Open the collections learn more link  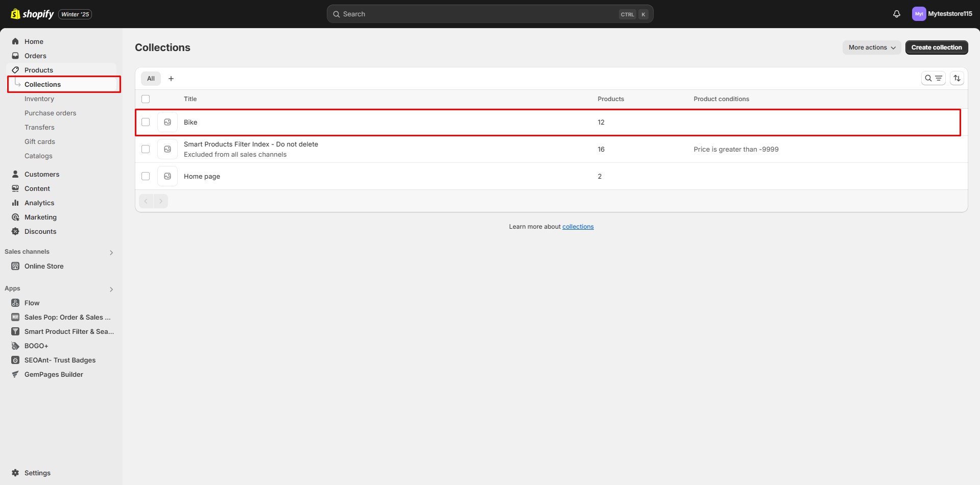tap(578, 226)
